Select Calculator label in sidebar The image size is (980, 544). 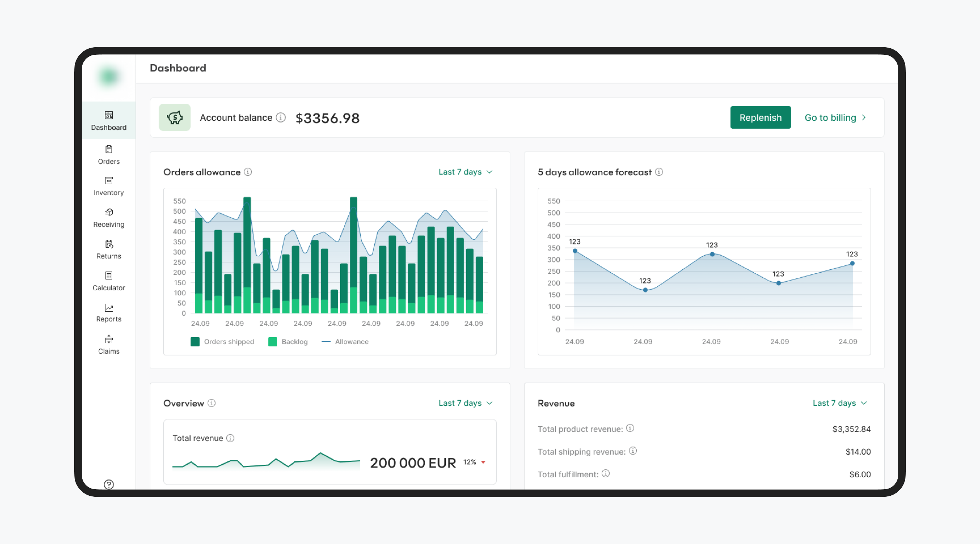pyautogui.click(x=109, y=288)
